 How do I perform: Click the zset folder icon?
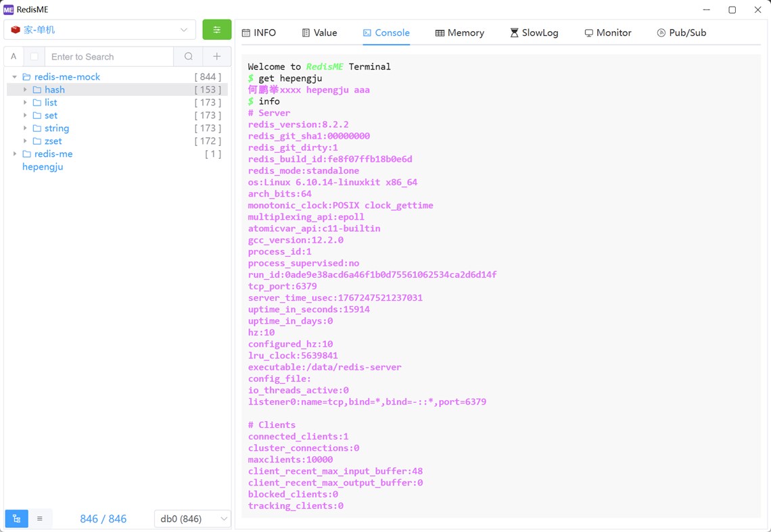(x=37, y=141)
